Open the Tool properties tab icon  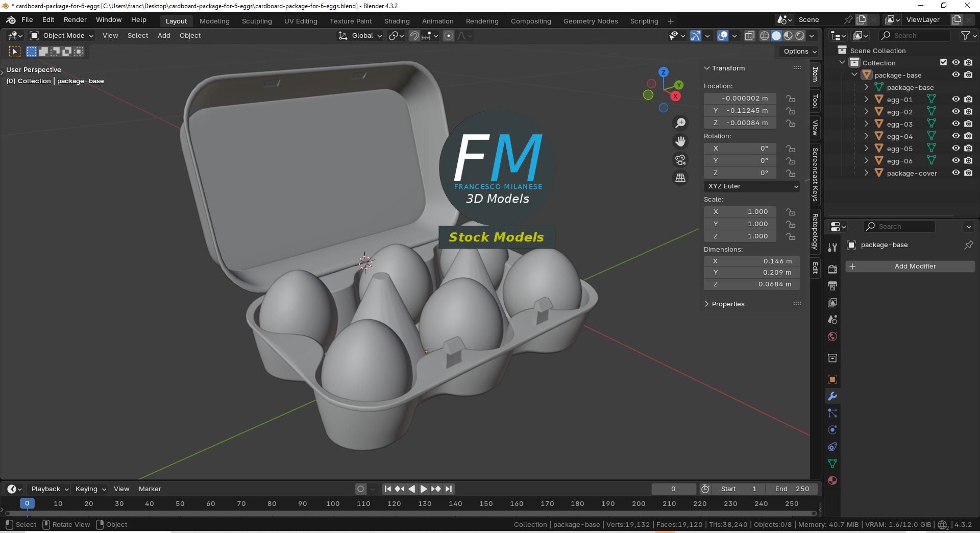832,248
